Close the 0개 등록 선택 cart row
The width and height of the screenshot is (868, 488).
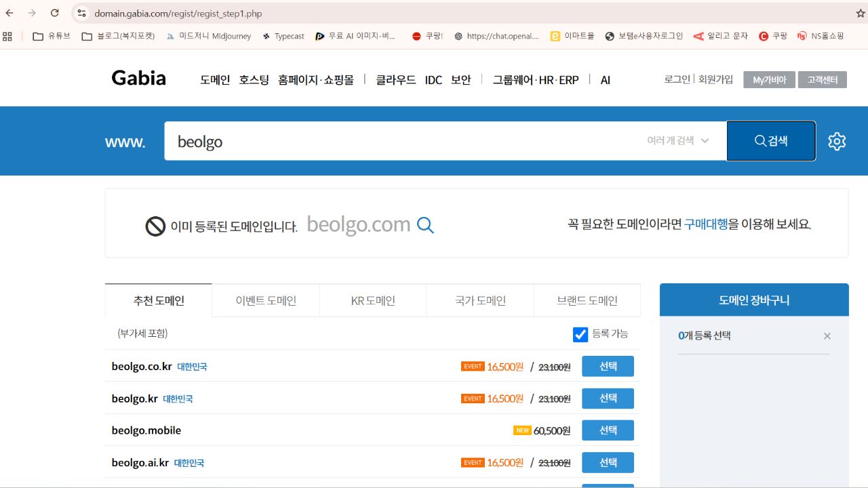point(827,336)
